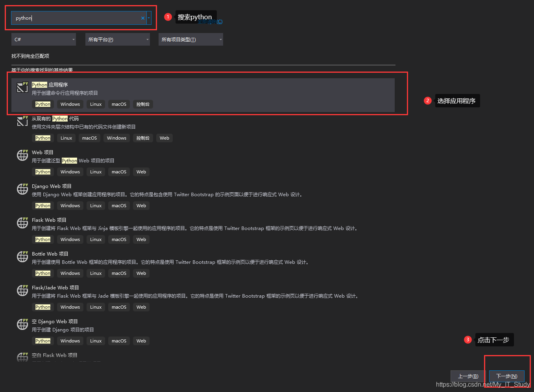Image resolution: width=534 pixels, height=392 pixels.
Task: Click the 下一步(N) next button
Action: coord(506,376)
